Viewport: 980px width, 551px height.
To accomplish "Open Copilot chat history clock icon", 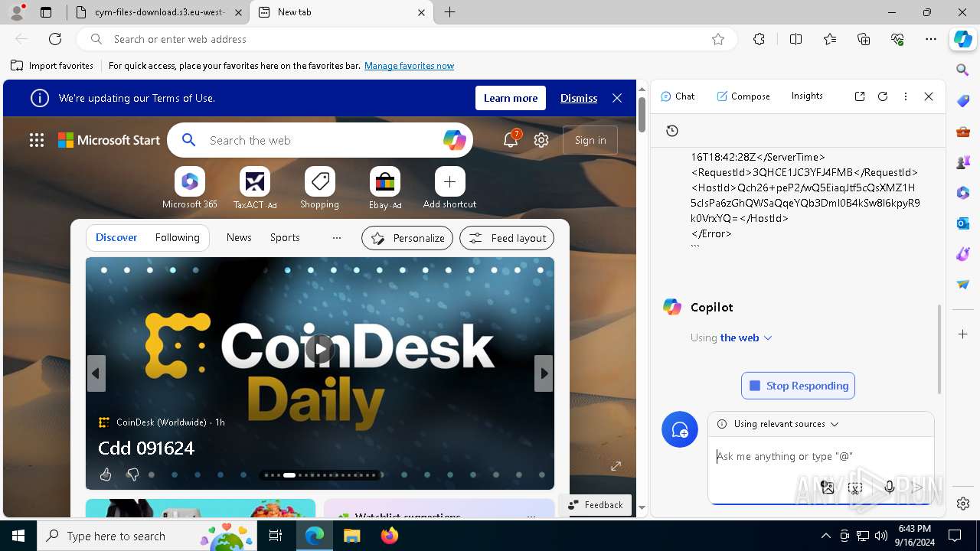I will point(672,131).
